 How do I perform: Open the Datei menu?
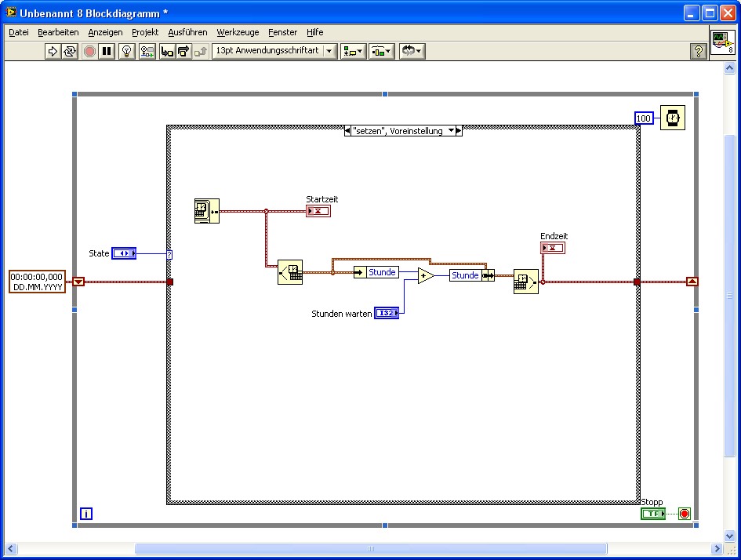[x=19, y=32]
